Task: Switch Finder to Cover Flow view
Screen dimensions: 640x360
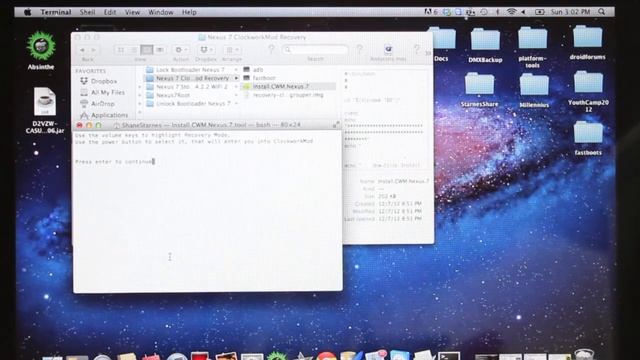Action: pos(160,50)
